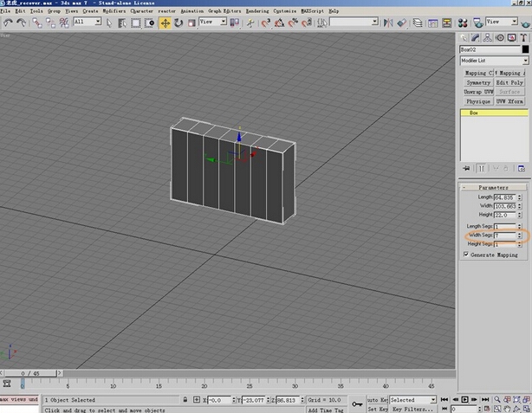532x413 pixels.
Task: Toggle the Selection Lock padlock icon
Action: click(185, 400)
